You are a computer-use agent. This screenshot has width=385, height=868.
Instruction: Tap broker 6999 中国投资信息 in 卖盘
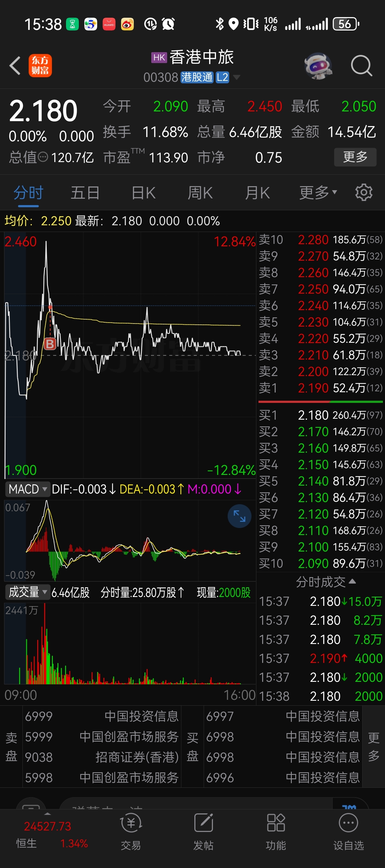tap(101, 716)
